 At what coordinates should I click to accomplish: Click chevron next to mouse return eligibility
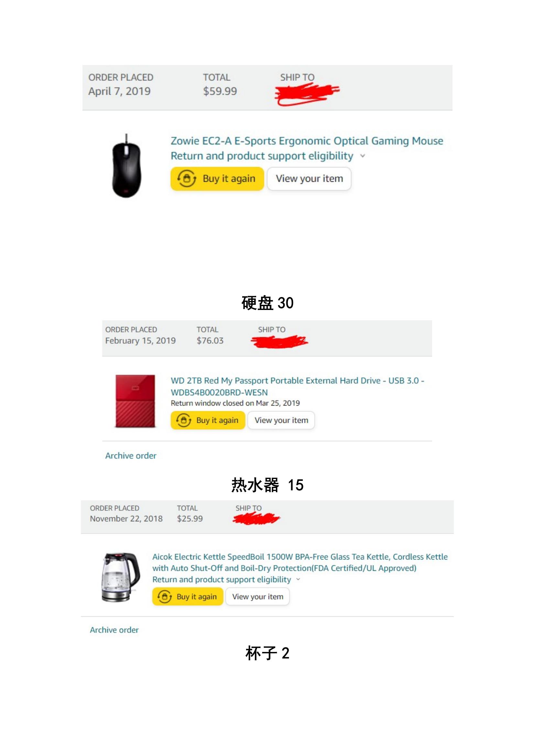pos(363,156)
